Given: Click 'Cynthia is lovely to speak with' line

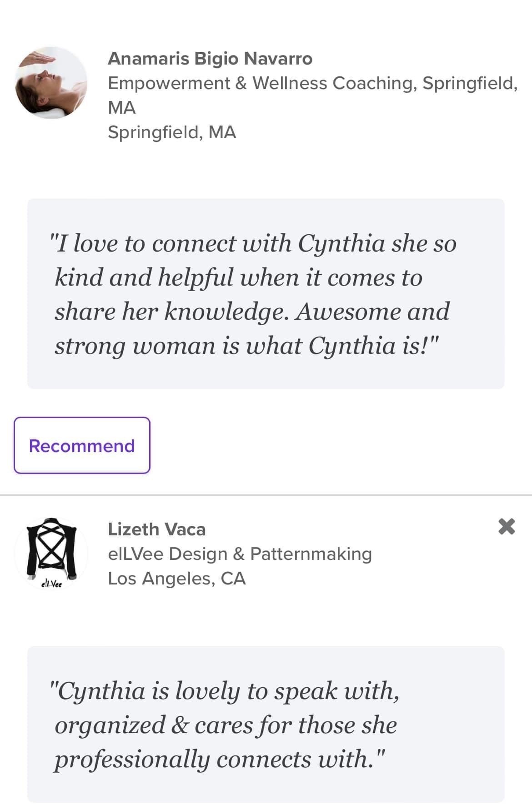Looking at the screenshot, I should (225, 691).
